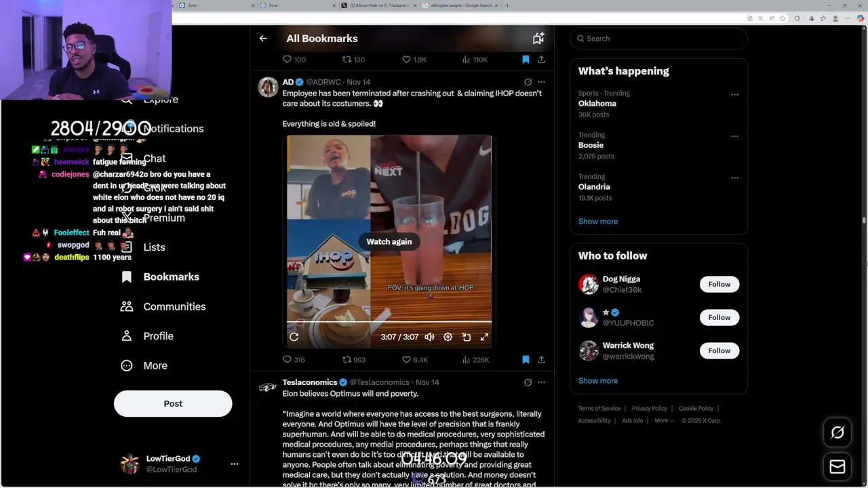This screenshot has height=488, width=868.
Task: Share the AD IHOP post
Action: pos(541,360)
